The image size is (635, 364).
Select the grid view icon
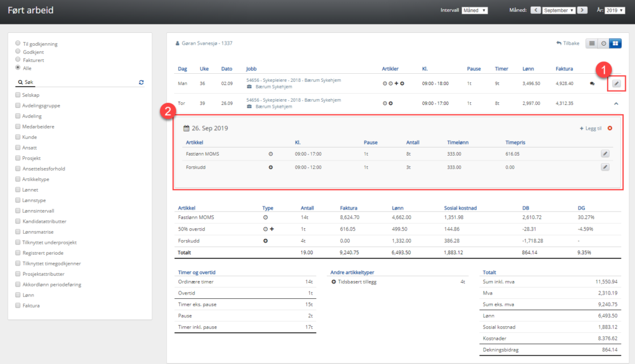tap(615, 43)
